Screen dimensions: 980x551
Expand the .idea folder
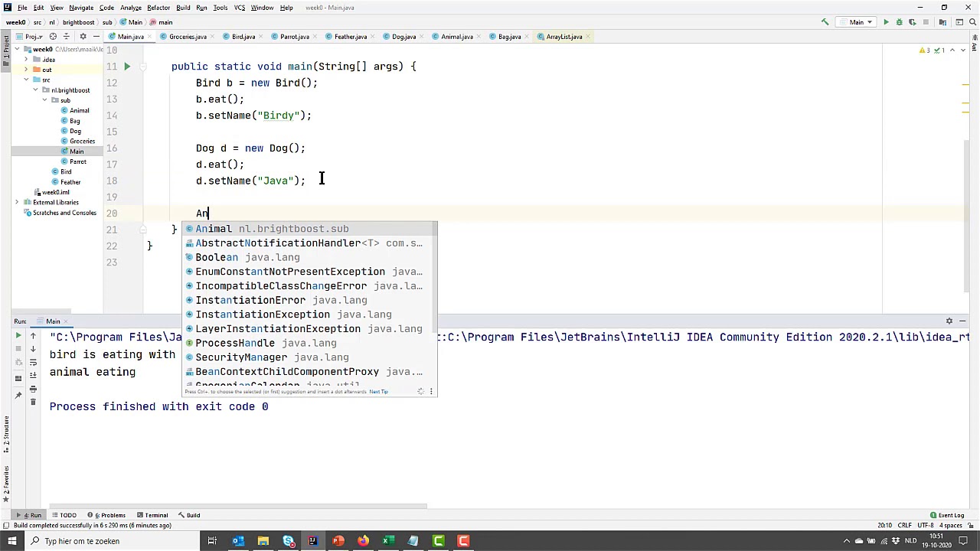click(x=26, y=59)
